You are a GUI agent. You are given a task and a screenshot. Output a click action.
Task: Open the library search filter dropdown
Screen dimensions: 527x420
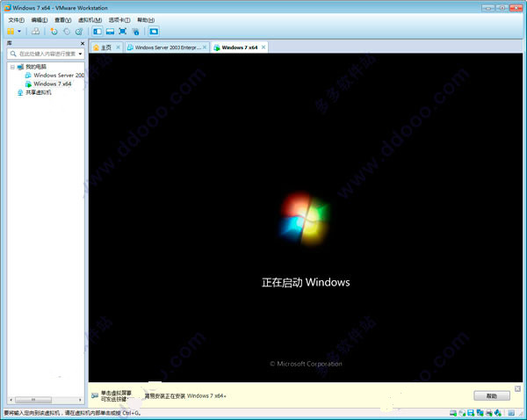pyautogui.click(x=80, y=54)
